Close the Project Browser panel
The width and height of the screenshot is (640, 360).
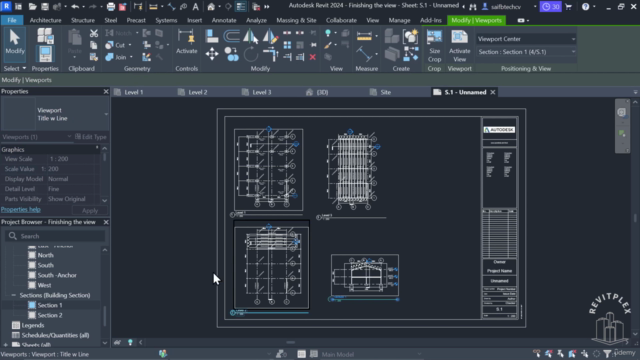106,222
